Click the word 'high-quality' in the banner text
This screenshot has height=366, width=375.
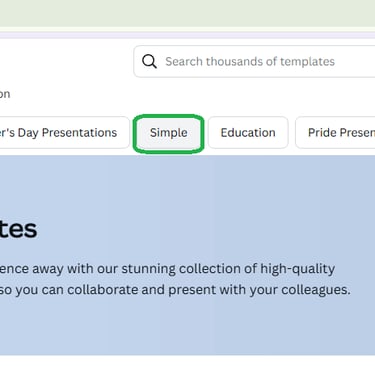298,269
